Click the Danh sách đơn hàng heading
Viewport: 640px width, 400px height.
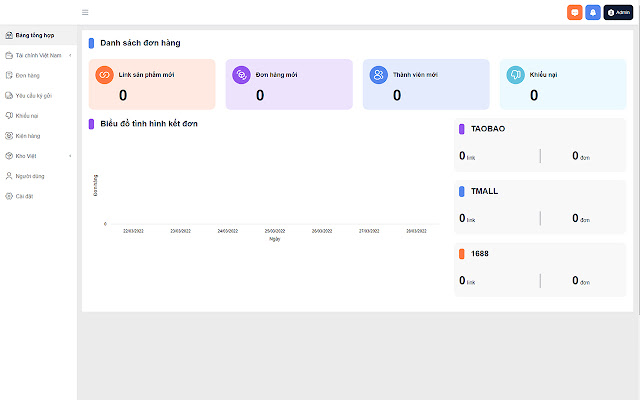[x=140, y=43]
